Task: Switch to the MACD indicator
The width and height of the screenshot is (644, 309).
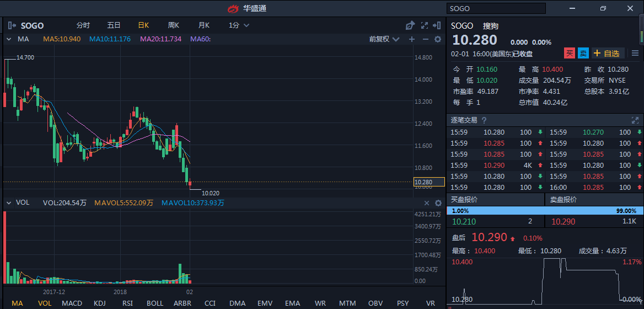Action: click(72, 303)
